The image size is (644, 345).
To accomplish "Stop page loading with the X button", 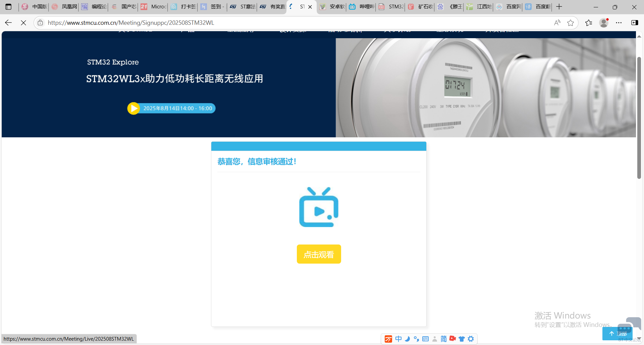I will pyautogui.click(x=23, y=23).
